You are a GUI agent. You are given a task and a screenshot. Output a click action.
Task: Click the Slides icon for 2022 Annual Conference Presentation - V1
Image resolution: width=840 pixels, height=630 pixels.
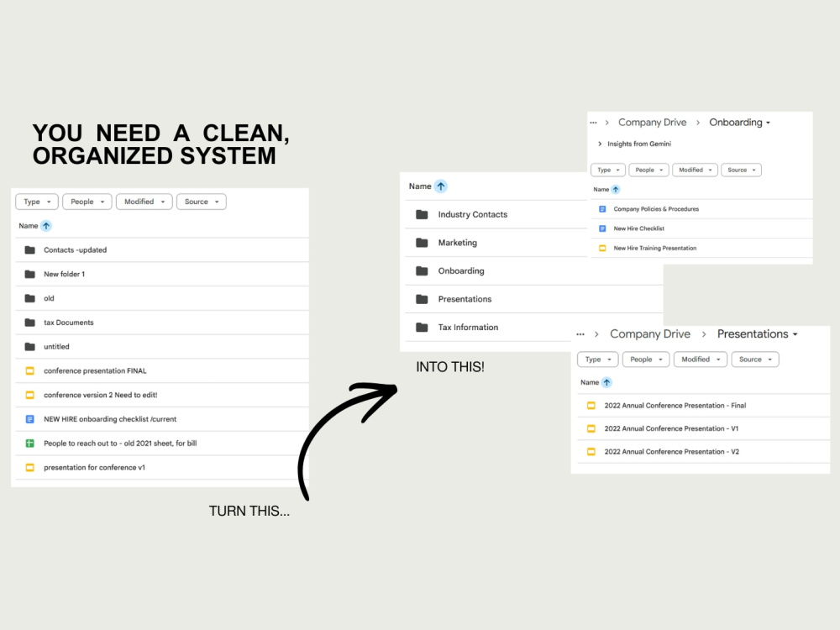[x=591, y=428]
